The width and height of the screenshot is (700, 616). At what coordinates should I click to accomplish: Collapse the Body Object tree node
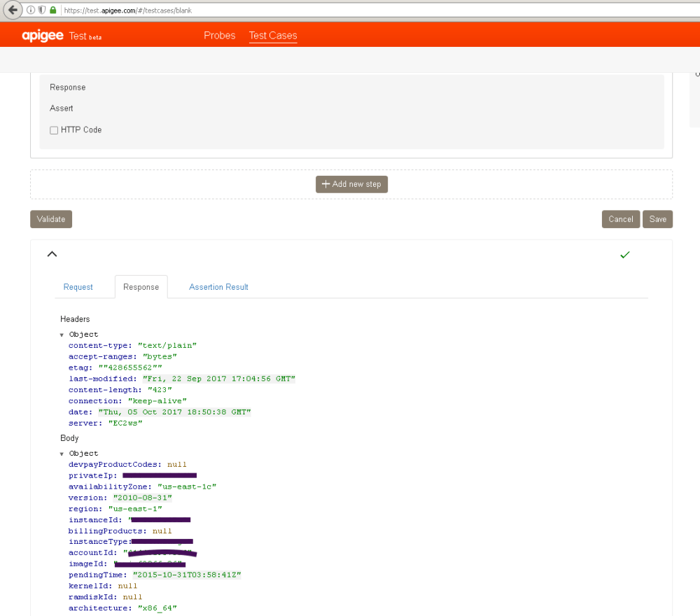62,454
